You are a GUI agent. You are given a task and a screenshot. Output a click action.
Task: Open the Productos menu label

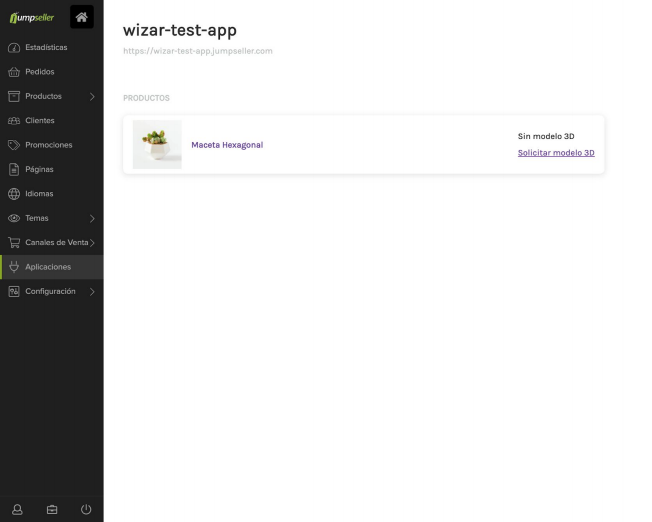[x=43, y=96]
